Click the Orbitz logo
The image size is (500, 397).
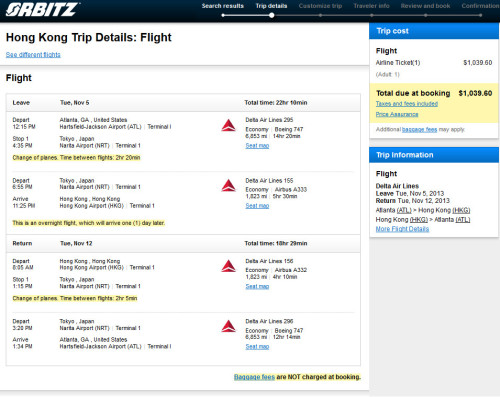point(42,9)
